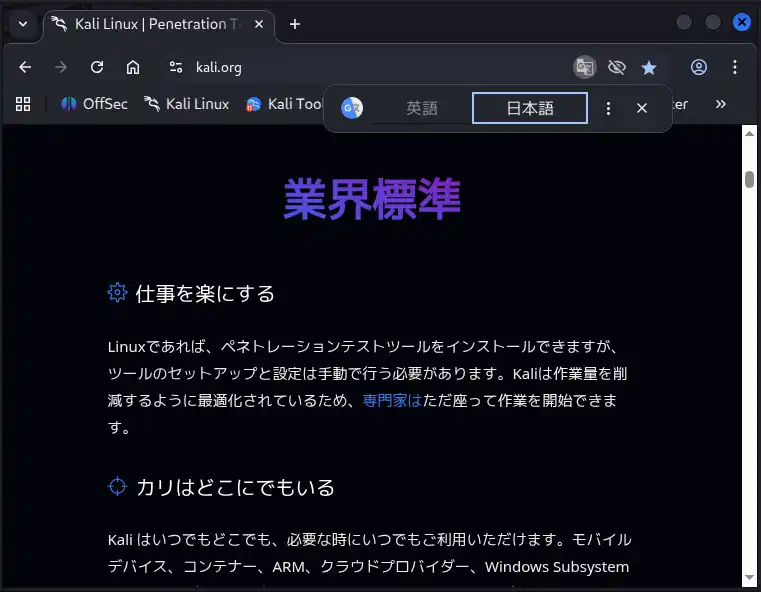Viewport: 761px width, 592px height.
Task: Close the Kali Linux tab
Action: coord(259,24)
